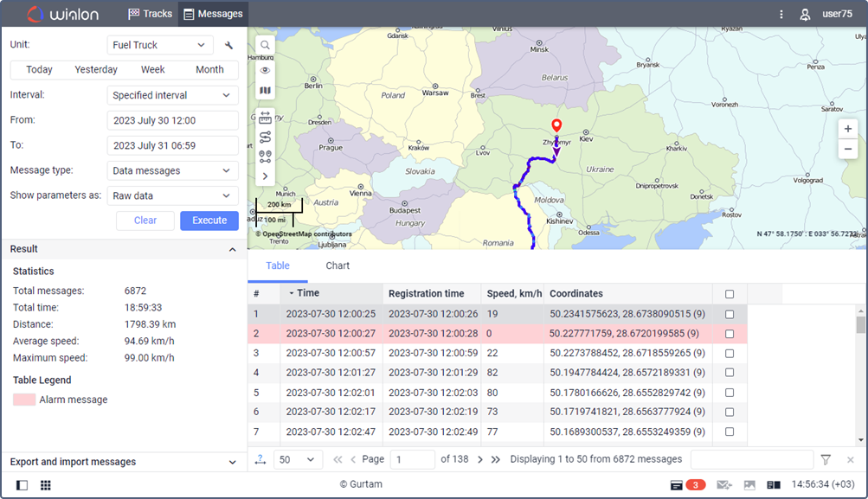The width and height of the screenshot is (868, 499).
Task: Open the map search tool
Action: [x=265, y=45]
